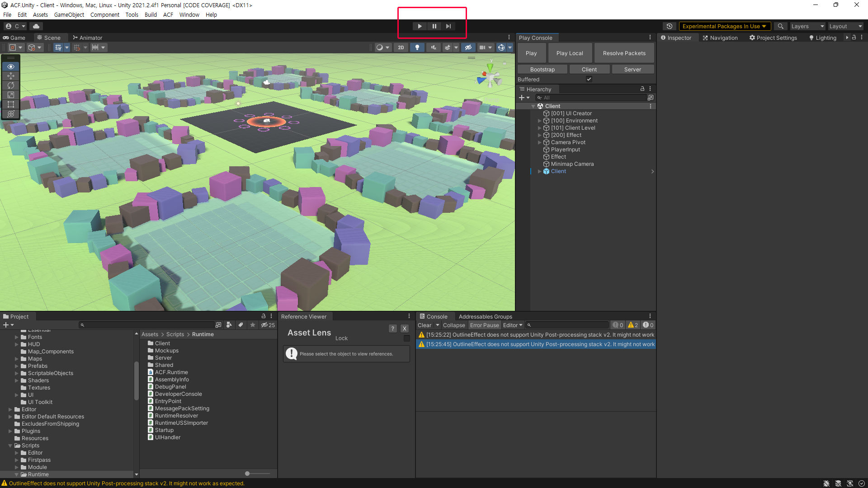Expand the [100] Environment object
The height and width of the screenshot is (488, 868).
(539, 121)
